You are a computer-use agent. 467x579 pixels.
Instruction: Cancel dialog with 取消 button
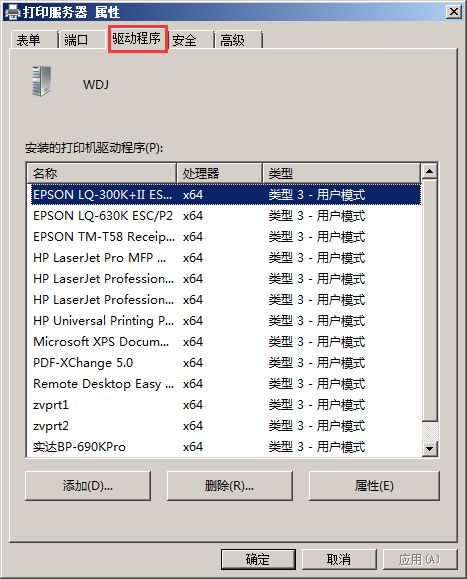tap(339, 559)
